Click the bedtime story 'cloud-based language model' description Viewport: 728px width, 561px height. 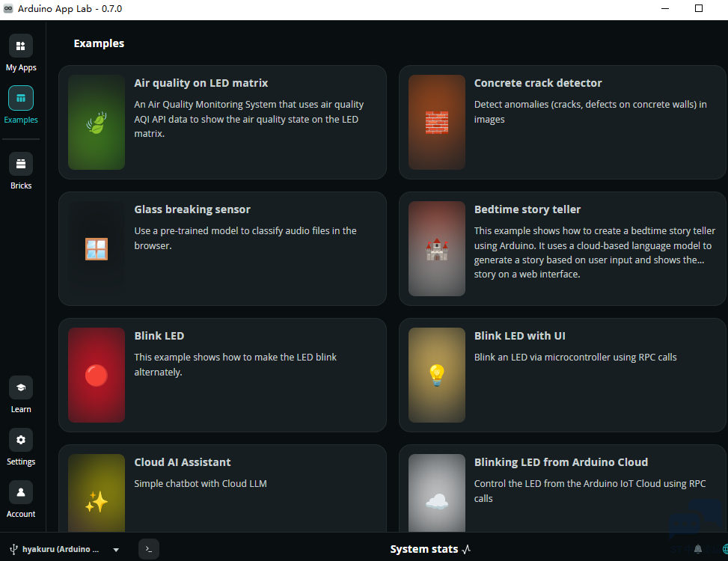coord(594,252)
